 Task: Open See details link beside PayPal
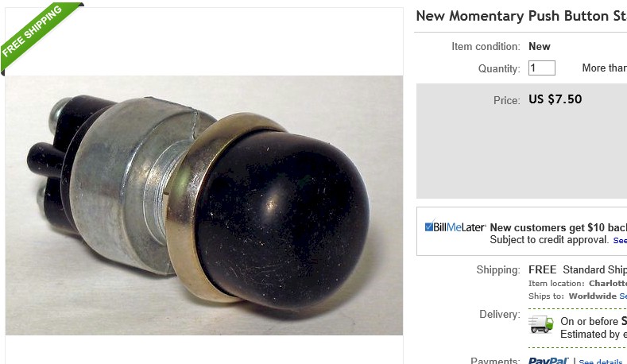(602, 361)
